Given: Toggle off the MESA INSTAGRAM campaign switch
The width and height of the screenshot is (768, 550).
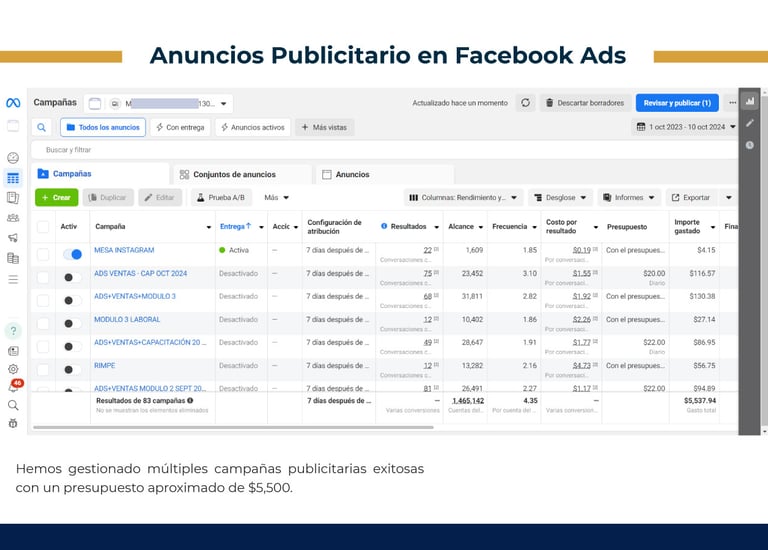Looking at the screenshot, I should [72, 254].
